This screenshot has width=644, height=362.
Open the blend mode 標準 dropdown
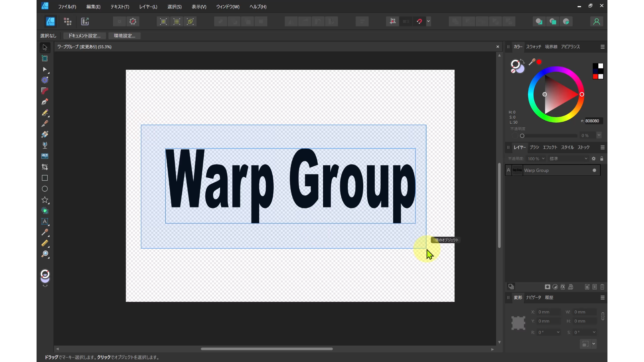568,159
